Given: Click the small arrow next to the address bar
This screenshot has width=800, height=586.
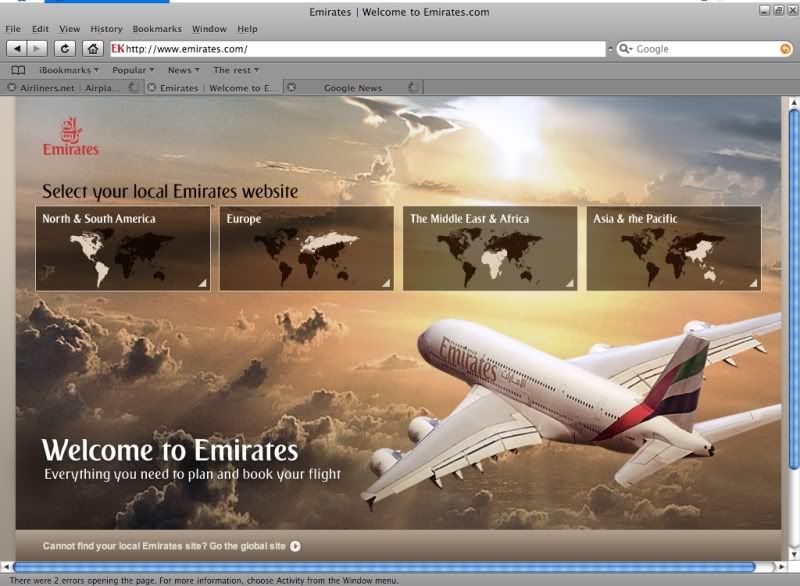Looking at the screenshot, I should [610, 49].
